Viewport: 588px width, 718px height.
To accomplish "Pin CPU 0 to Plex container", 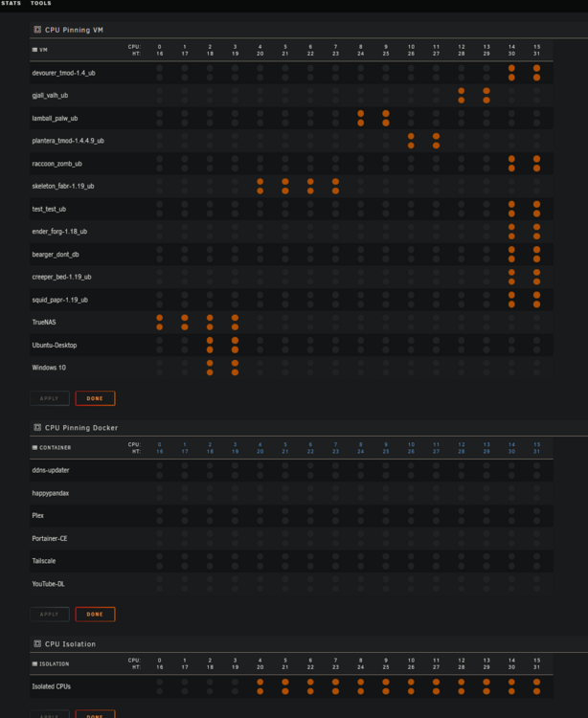I will click(159, 511).
